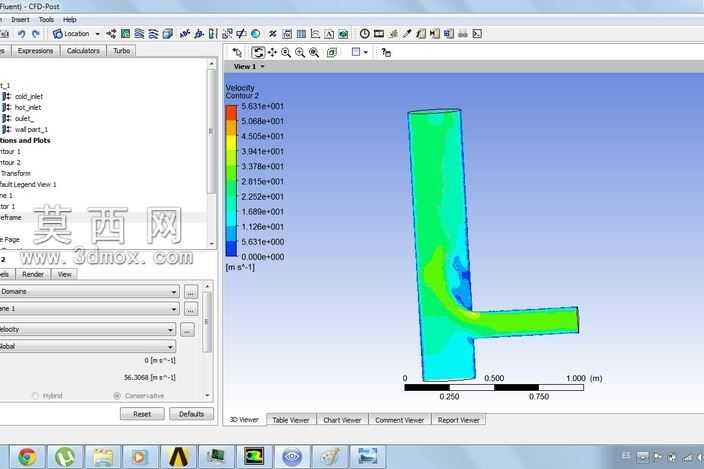Screen dimensions: 704x469
Task: Select the Hybrid radio option
Action: 47,395
